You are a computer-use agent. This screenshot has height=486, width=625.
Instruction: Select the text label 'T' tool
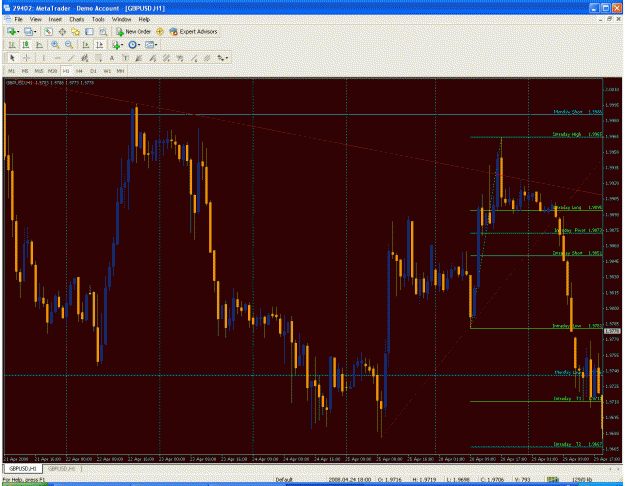tap(125, 58)
